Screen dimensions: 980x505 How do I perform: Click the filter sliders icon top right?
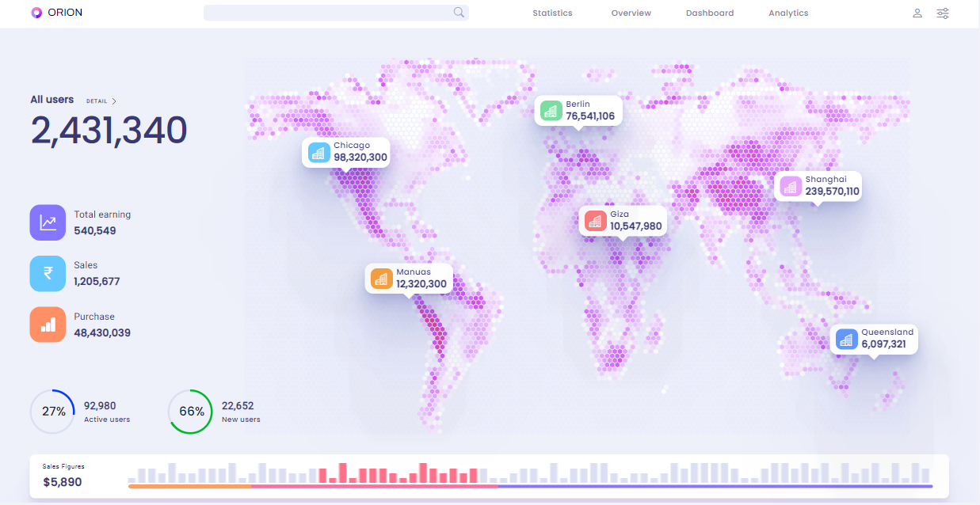(943, 13)
